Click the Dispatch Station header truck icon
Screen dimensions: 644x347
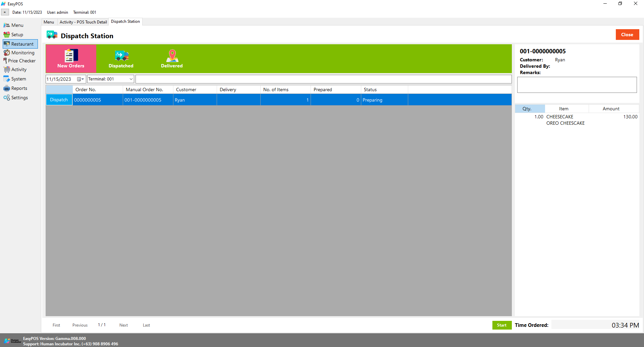pos(52,35)
